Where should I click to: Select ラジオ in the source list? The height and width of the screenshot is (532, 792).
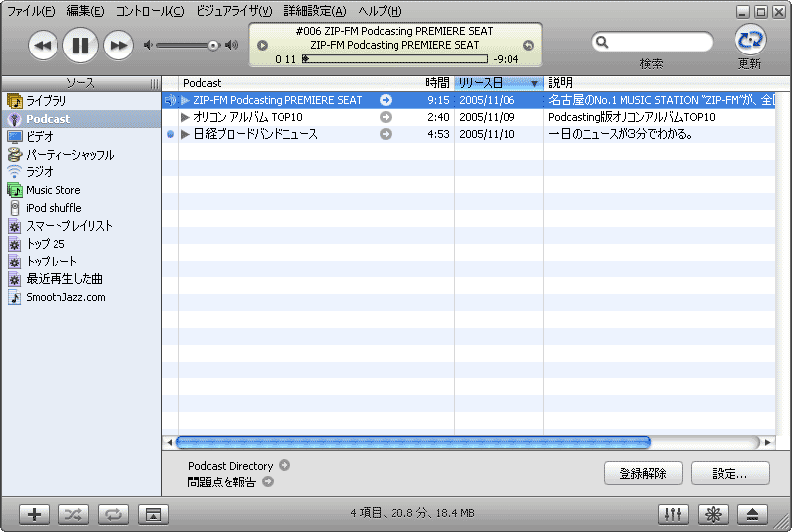[x=81, y=172]
